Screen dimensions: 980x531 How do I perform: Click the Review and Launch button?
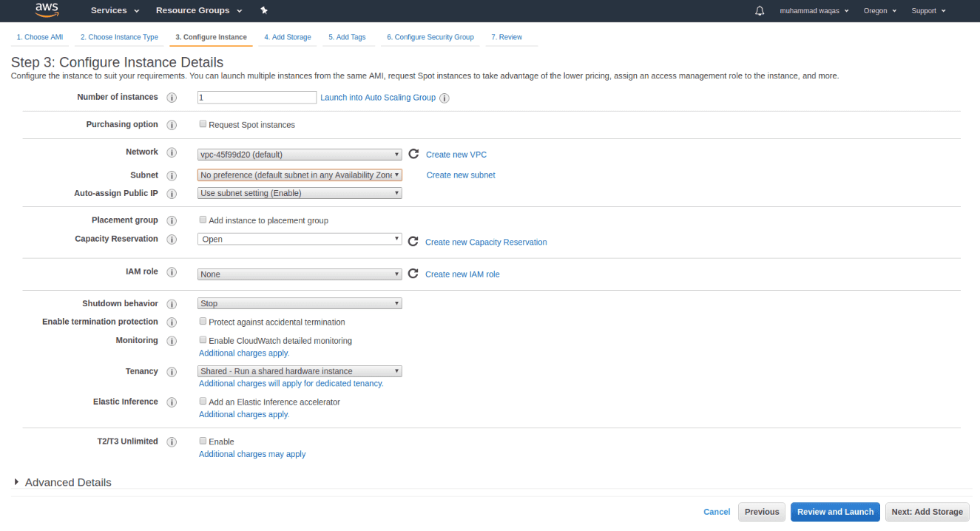(x=835, y=512)
